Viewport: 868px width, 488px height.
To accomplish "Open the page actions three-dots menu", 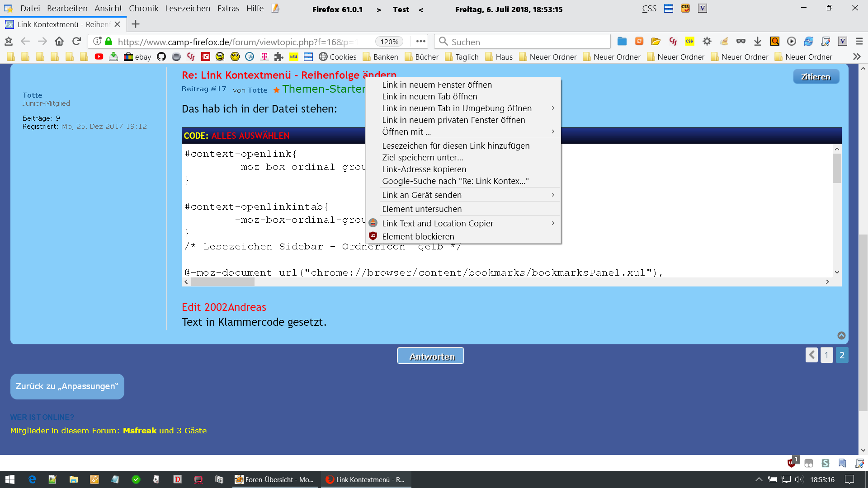I will pos(420,42).
